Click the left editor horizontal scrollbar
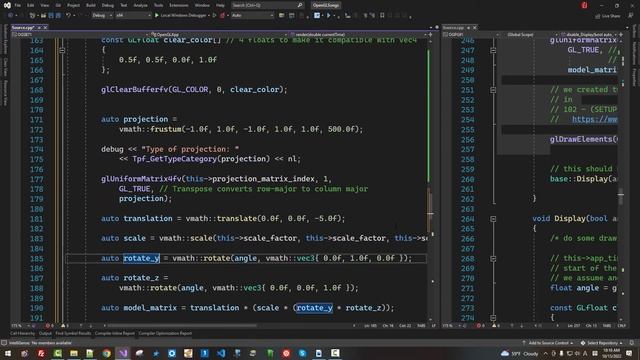 [182, 326]
